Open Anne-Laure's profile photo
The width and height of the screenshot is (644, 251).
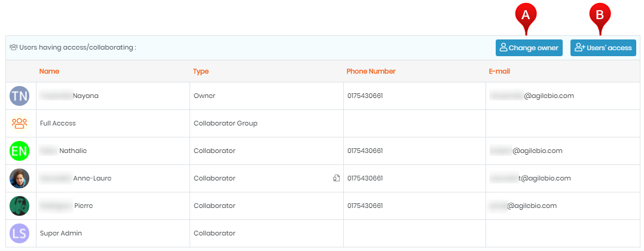coord(19,178)
